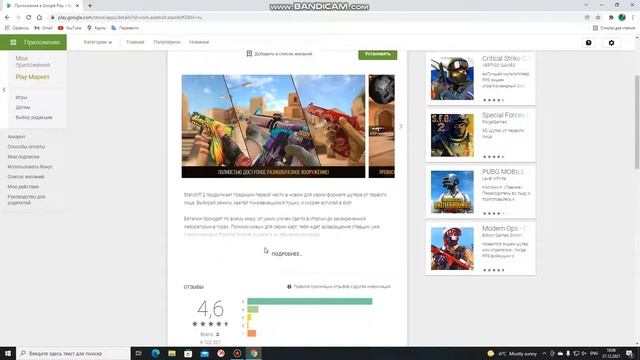Open Windows Start menu
Screen dimensions: 640x360
pyautogui.click(x=8, y=353)
